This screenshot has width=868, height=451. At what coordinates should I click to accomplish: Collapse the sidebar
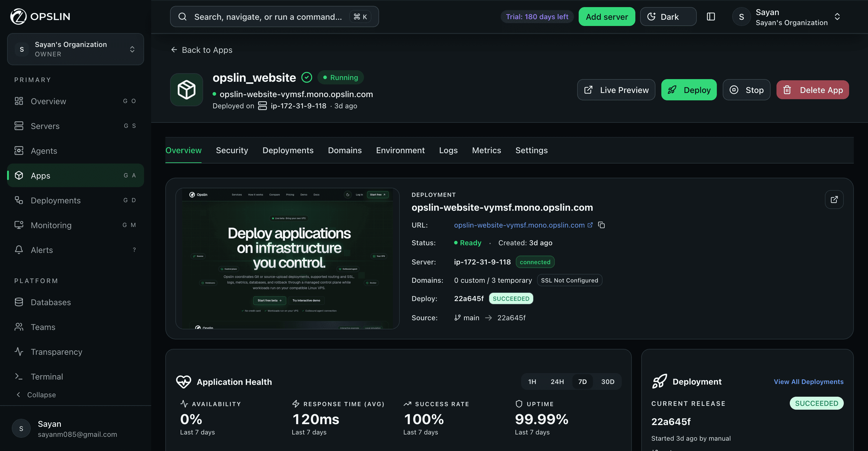click(x=36, y=395)
